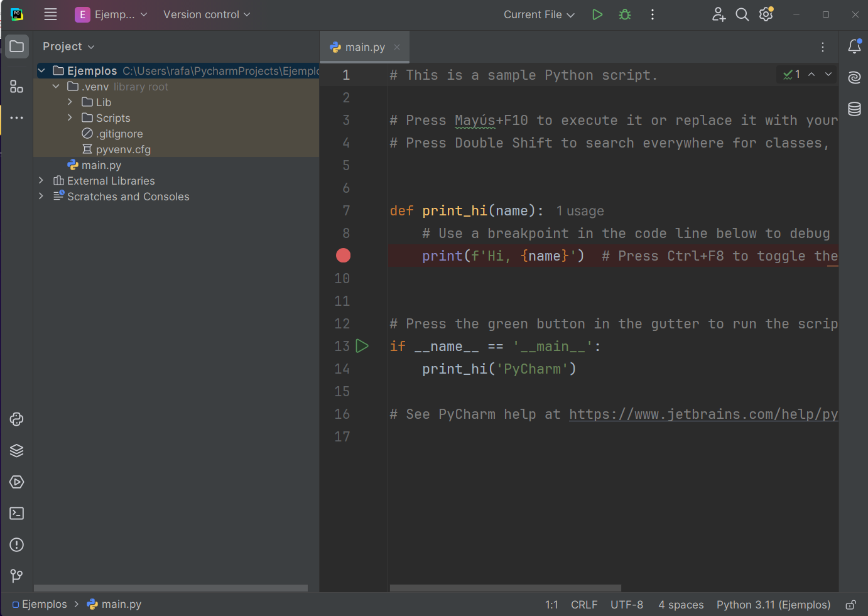The height and width of the screenshot is (616, 868).
Task: Select the main.py editor tab
Action: [x=364, y=46]
